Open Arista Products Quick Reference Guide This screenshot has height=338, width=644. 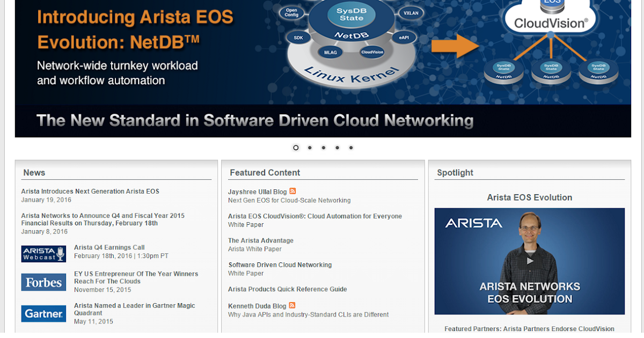pyautogui.click(x=288, y=289)
